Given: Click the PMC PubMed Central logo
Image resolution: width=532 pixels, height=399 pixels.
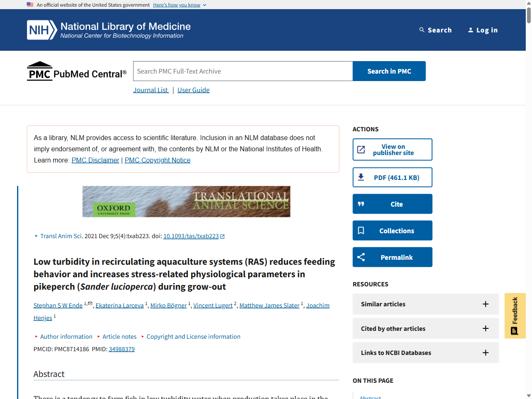Looking at the screenshot, I should click(76, 71).
